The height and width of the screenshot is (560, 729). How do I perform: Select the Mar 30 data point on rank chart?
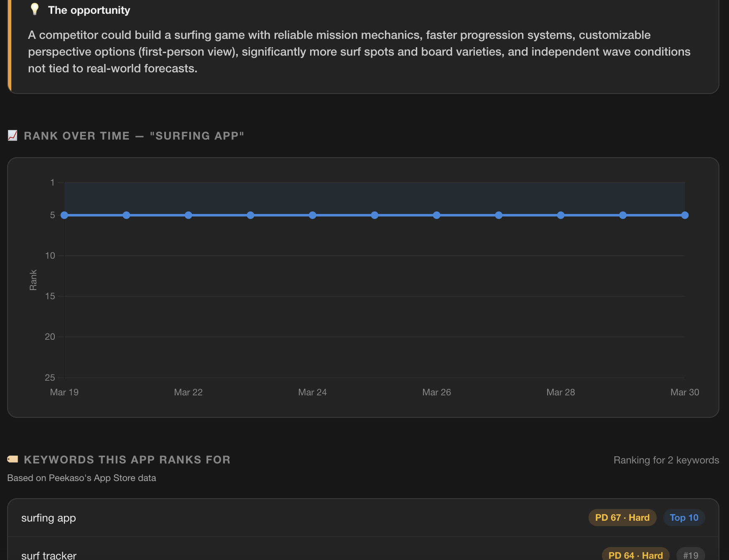click(x=685, y=215)
